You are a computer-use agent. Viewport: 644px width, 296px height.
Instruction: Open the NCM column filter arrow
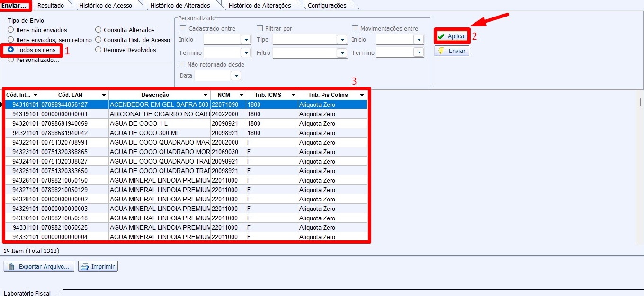[241, 95]
